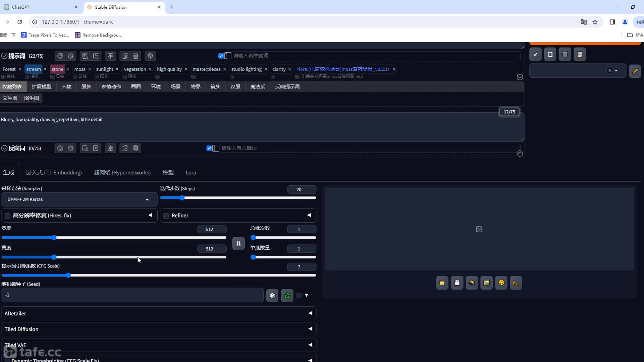Image resolution: width=644 pixels, height=362 pixels.
Task: Select the 反向提示词 category tab
Action: click(287, 86)
